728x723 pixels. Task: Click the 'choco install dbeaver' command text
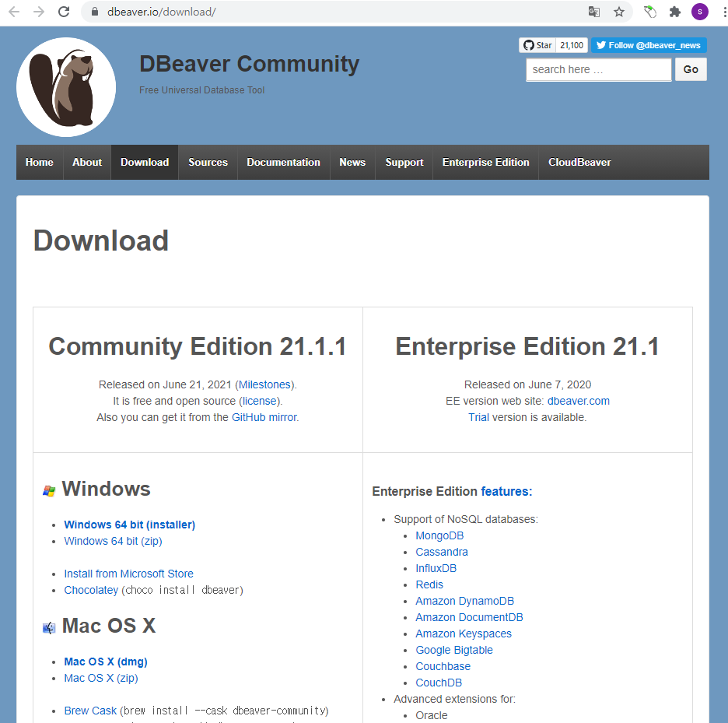pos(182,590)
